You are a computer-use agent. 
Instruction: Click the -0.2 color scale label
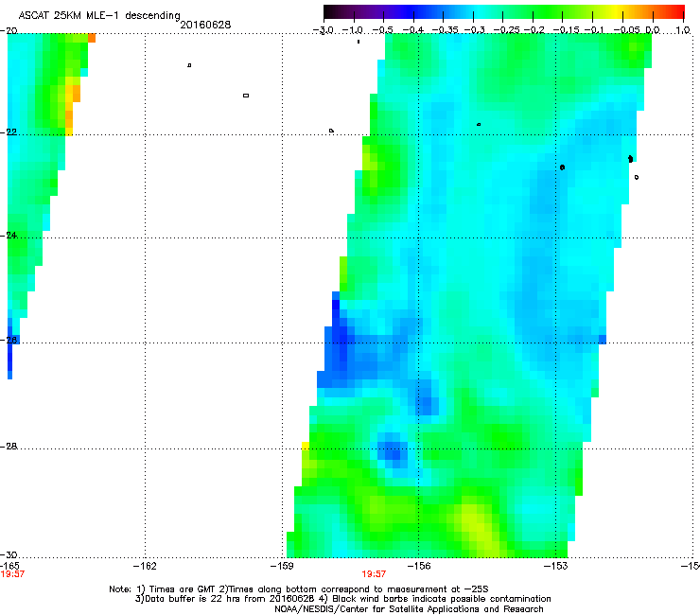[534, 30]
